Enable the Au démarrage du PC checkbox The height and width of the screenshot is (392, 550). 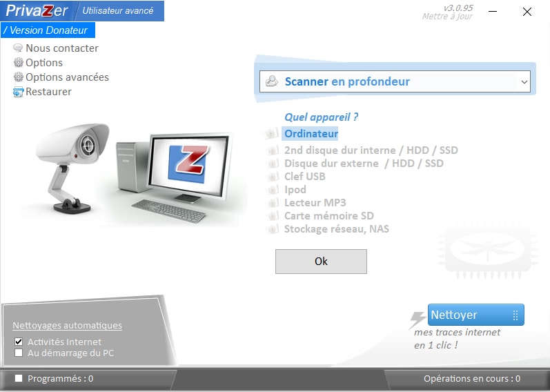pos(19,353)
